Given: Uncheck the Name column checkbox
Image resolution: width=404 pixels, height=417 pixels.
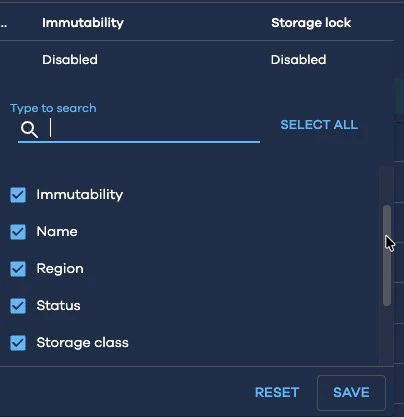Looking at the screenshot, I should (18, 232).
